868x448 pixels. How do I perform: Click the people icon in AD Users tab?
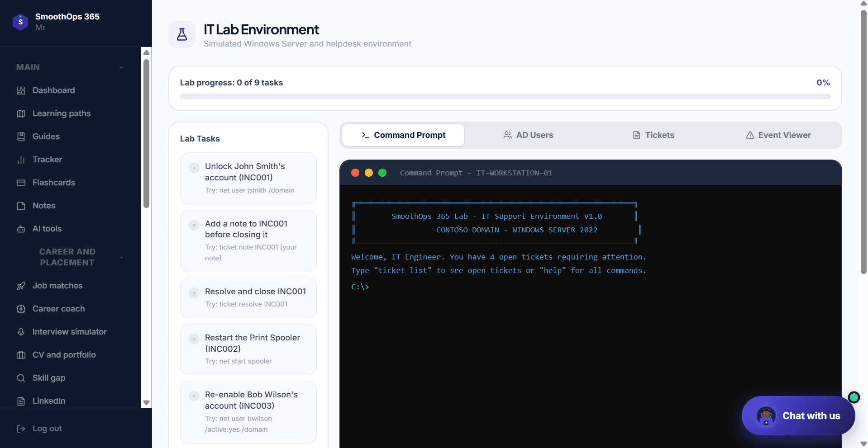[508, 135]
